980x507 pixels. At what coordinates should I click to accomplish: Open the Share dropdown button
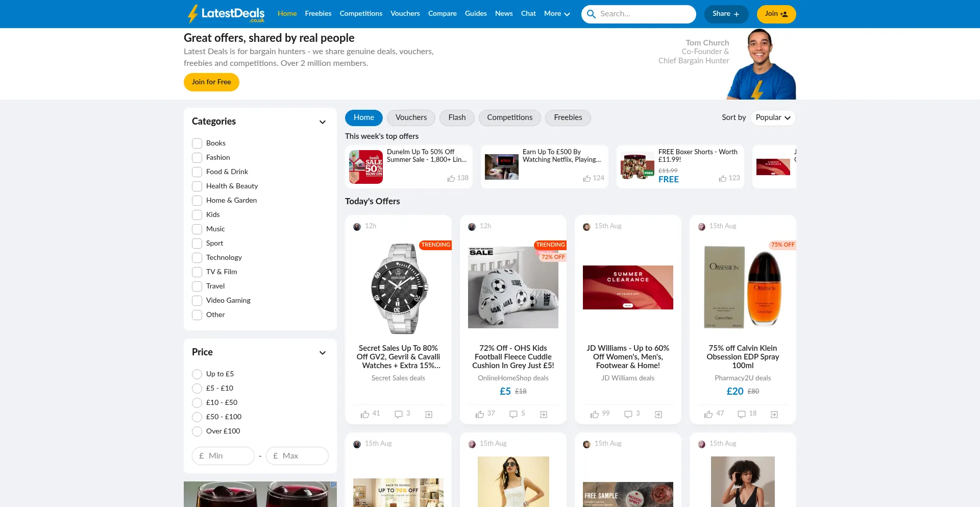point(726,14)
